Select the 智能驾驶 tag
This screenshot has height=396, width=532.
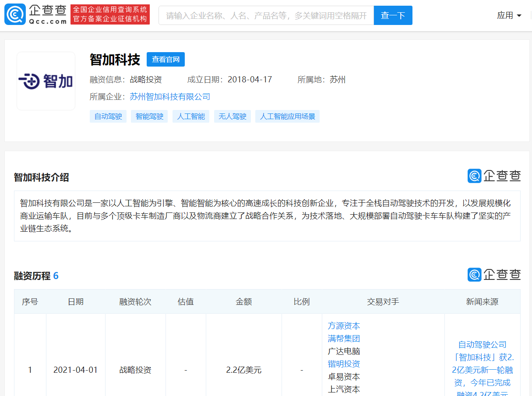point(148,116)
